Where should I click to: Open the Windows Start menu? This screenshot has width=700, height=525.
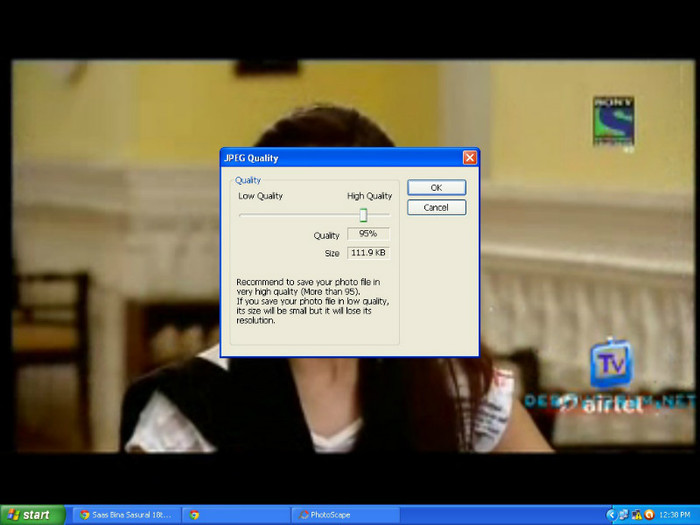[33, 515]
